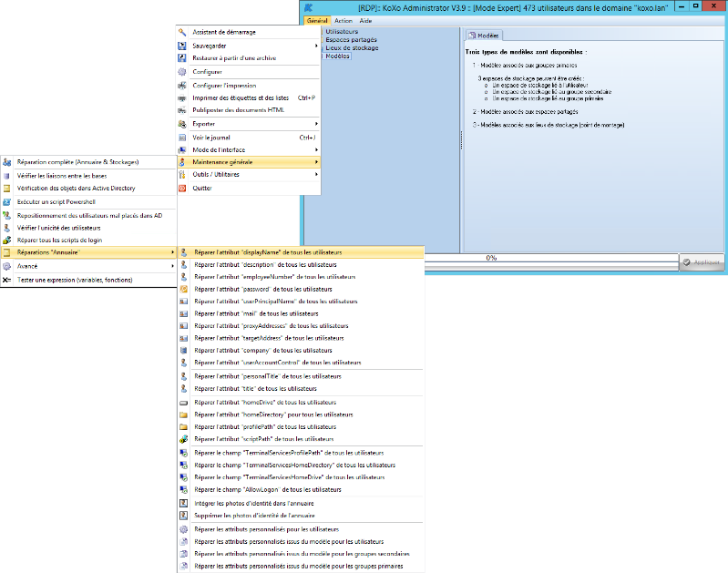
Task: Click the red Quitter icon
Action: [x=182, y=188]
